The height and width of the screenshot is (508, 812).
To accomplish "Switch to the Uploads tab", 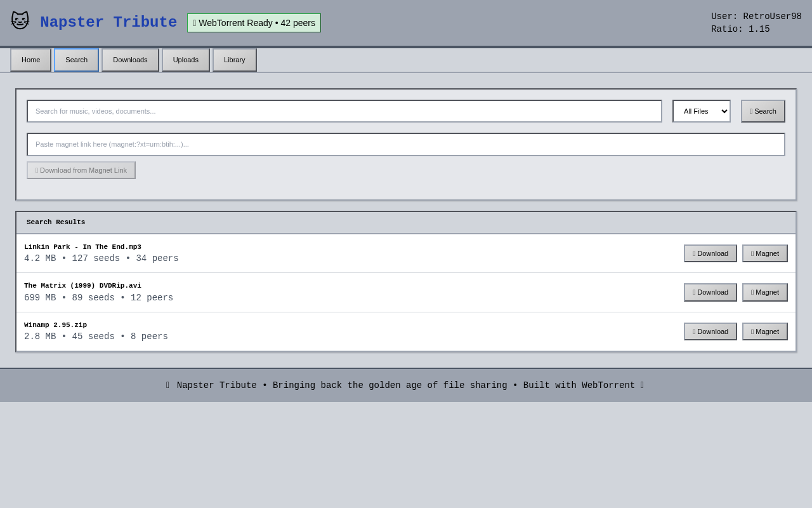I will (185, 59).
